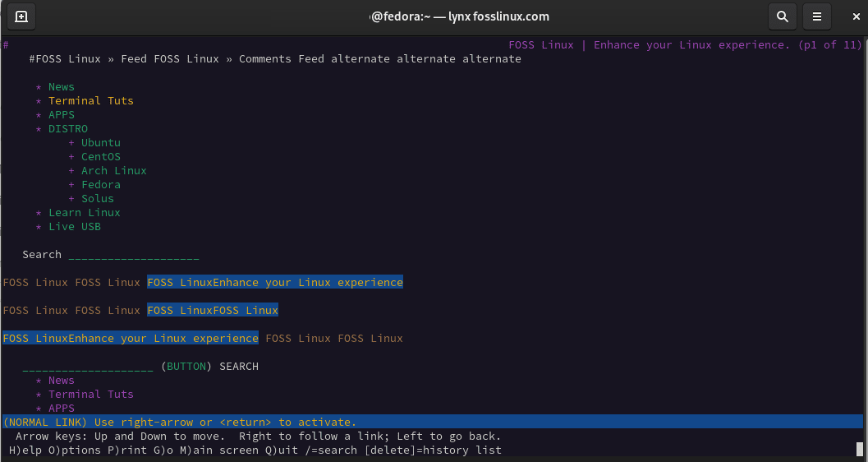Focus the top Search input field
868x462 pixels.
point(133,255)
